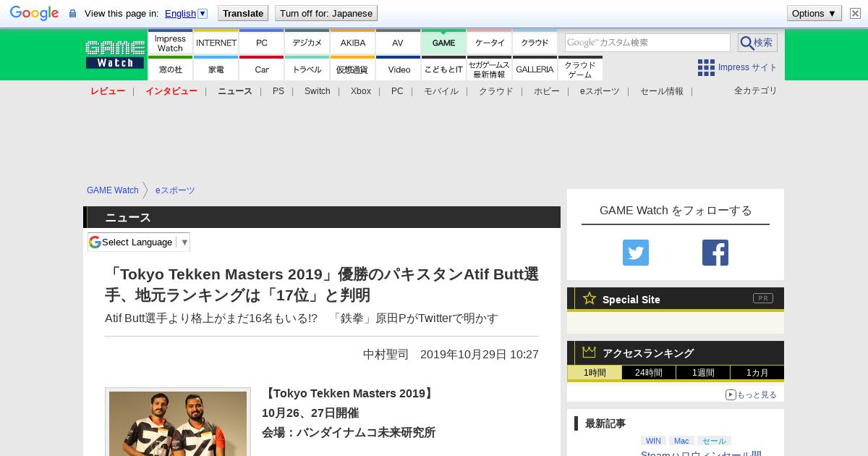
Task: Open the トラベル tab
Action: [307, 69]
